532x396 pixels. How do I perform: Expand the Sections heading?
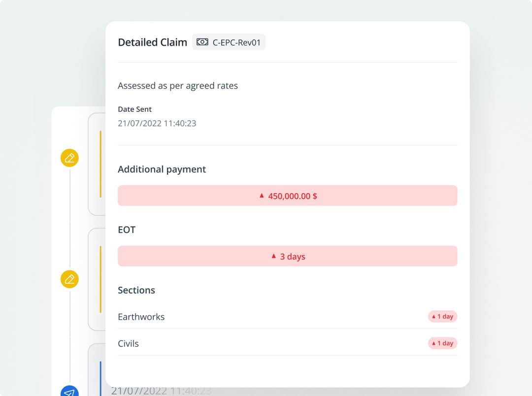coord(136,290)
